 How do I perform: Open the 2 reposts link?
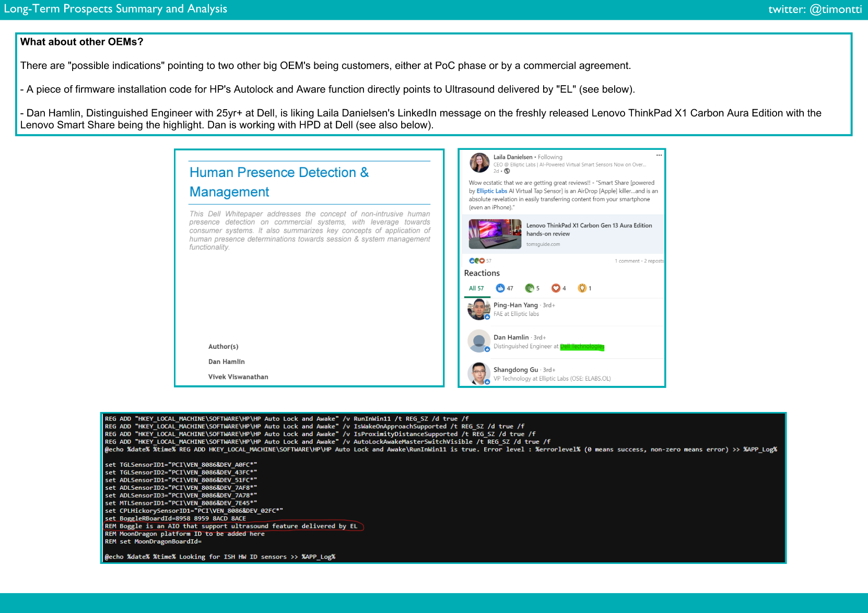pyautogui.click(x=654, y=261)
